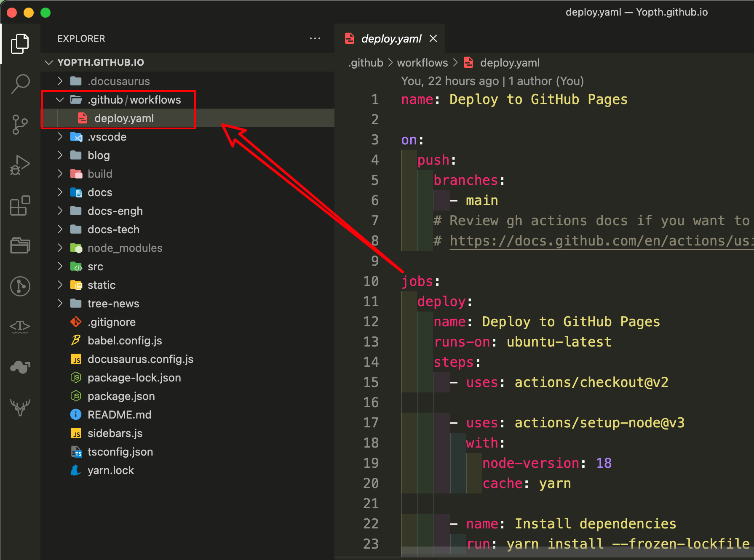
Task: Click 'ubuntu-latest' value on line 13
Action: click(559, 342)
